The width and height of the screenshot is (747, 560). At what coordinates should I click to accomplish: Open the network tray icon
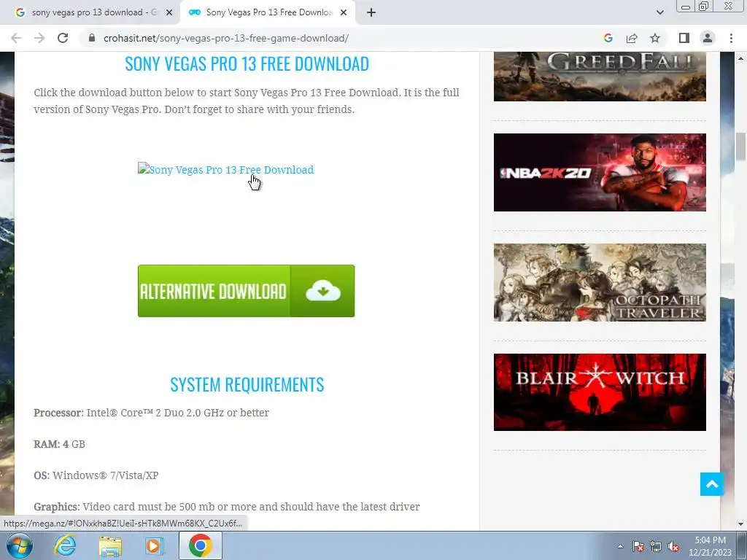[656, 546]
